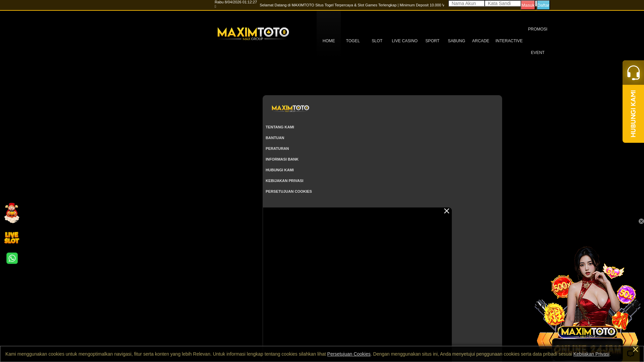The image size is (644, 362).
Task: Open the INFORMASI BANK link
Action: point(282,159)
